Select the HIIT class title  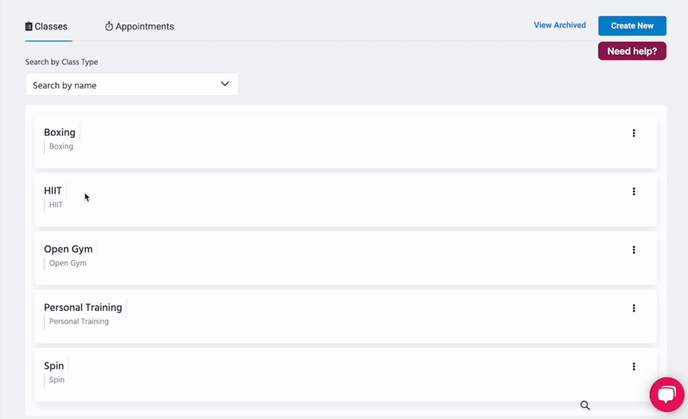pyautogui.click(x=53, y=191)
